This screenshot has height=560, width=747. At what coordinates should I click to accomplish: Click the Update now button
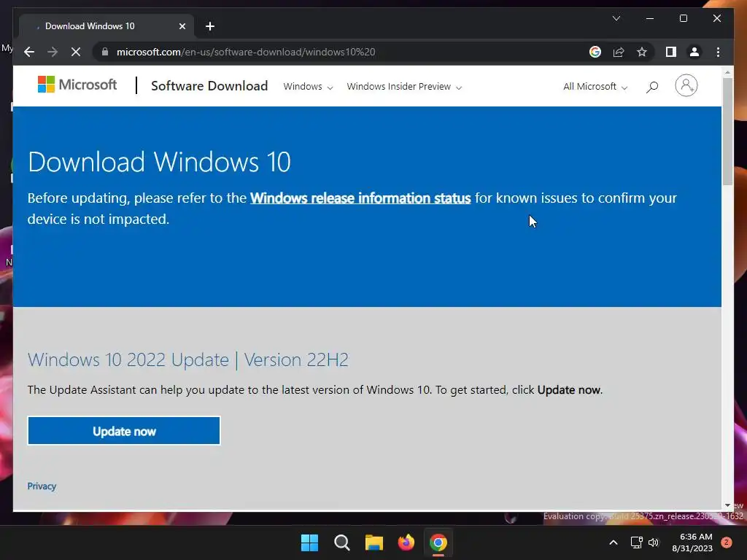(x=124, y=431)
